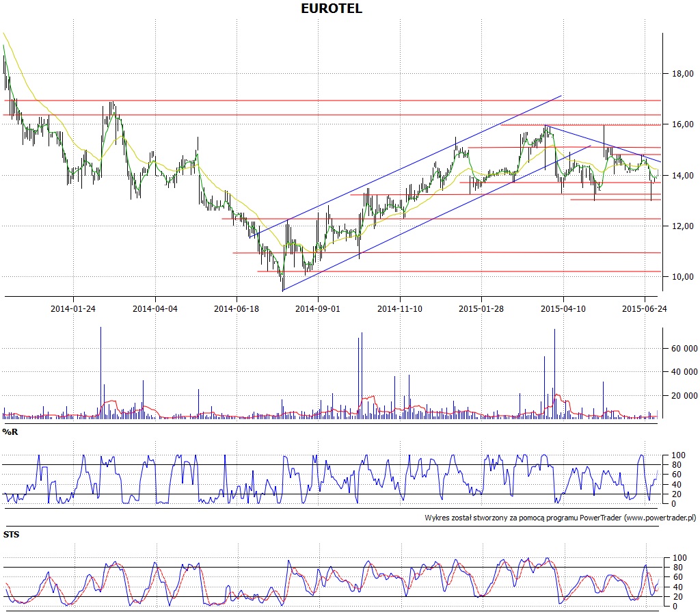Select the 2015-01-28 date label
Image resolution: width=700 pixels, height=612 pixels.
pyautogui.click(x=481, y=308)
